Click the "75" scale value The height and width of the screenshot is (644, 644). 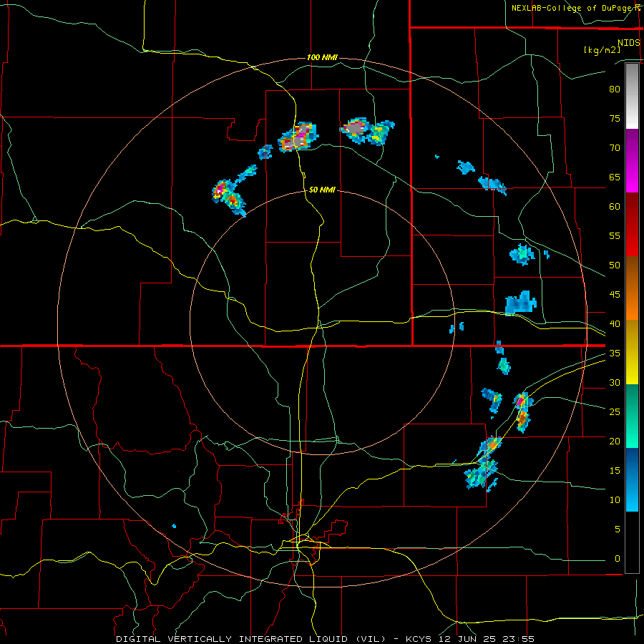[615, 118]
